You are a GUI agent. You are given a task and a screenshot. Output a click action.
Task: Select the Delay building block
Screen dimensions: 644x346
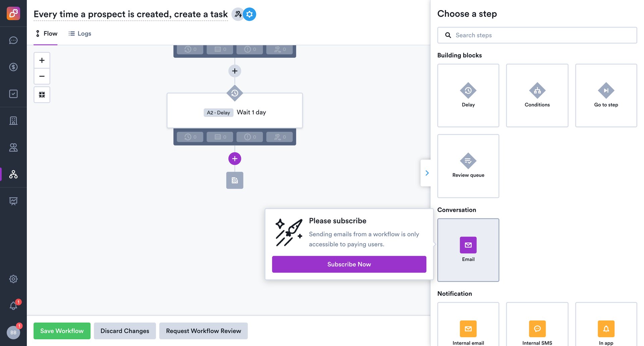(x=468, y=96)
